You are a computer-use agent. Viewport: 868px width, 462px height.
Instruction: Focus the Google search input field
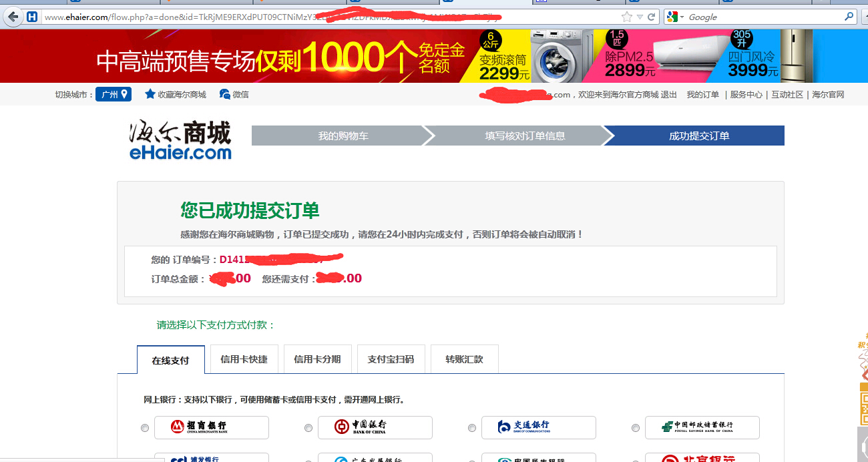(763, 17)
